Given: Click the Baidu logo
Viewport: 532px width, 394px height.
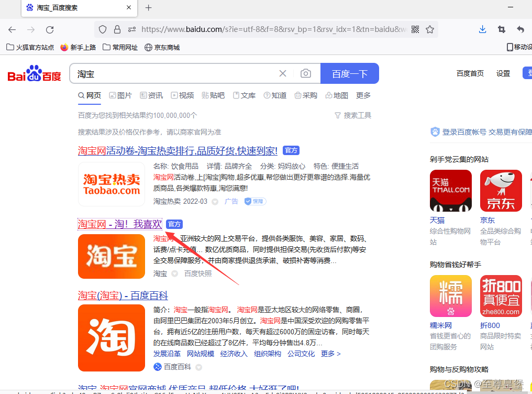Looking at the screenshot, I should pyautogui.click(x=34, y=73).
